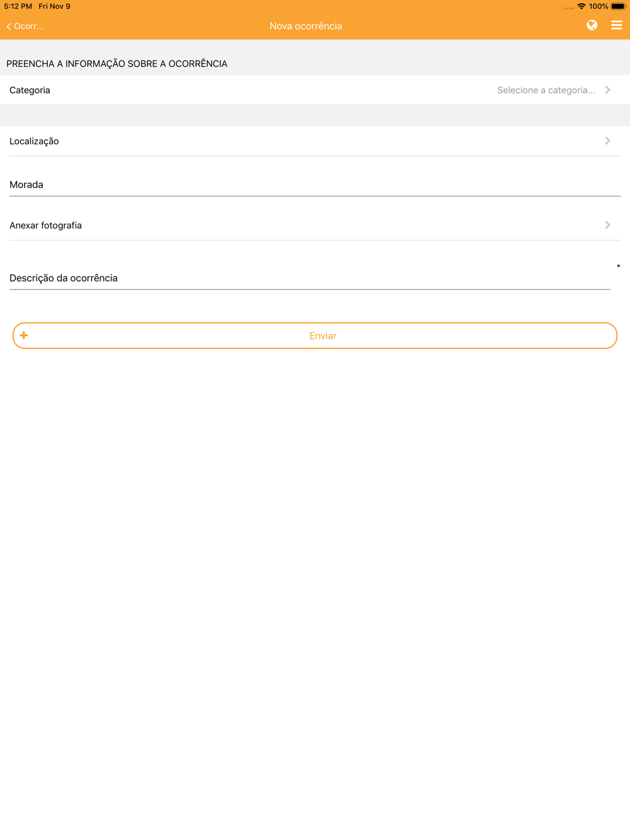The height and width of the screenshot is (840, 630).
Task: Open the Localização row
Action: [x=315, y=141]
